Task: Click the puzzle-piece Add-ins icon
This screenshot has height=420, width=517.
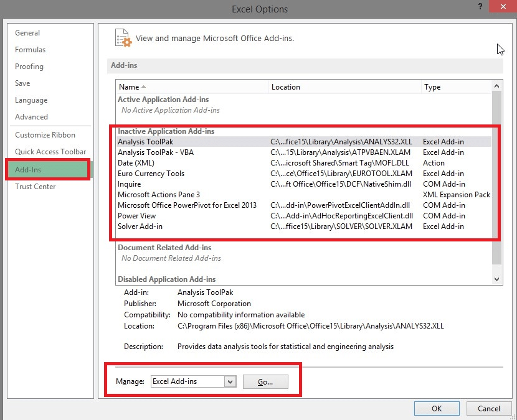Action: point(123,38)
